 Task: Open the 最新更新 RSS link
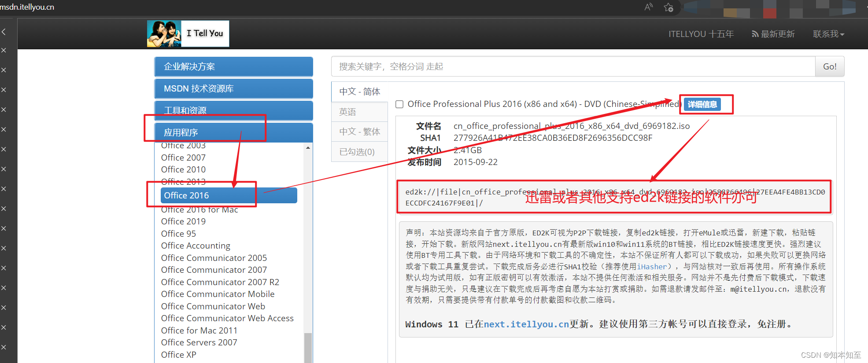[773, 34]
